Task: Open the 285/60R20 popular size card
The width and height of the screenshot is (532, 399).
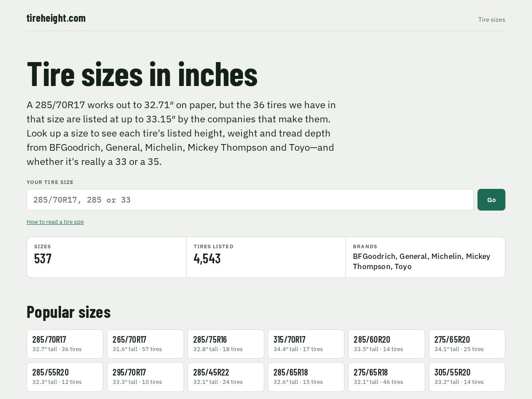Action: pyautogui.click(x=387, y=344)
